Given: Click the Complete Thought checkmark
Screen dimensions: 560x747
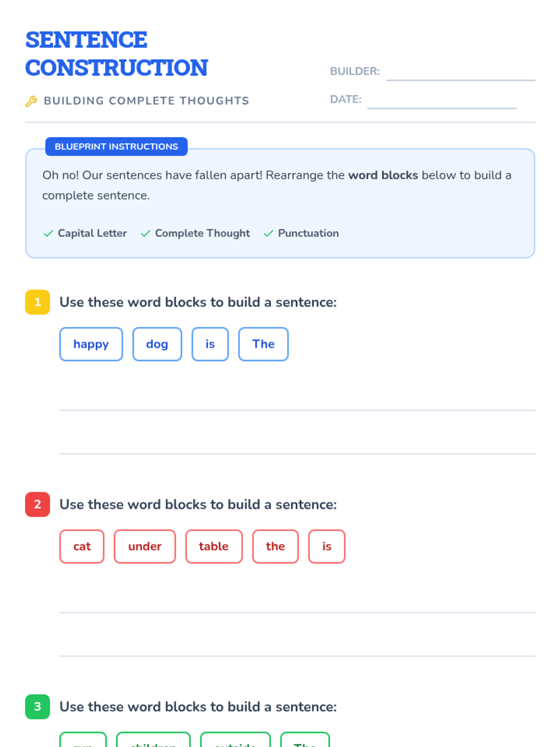Looking at the screenshot, I should [x=146, y=233].
